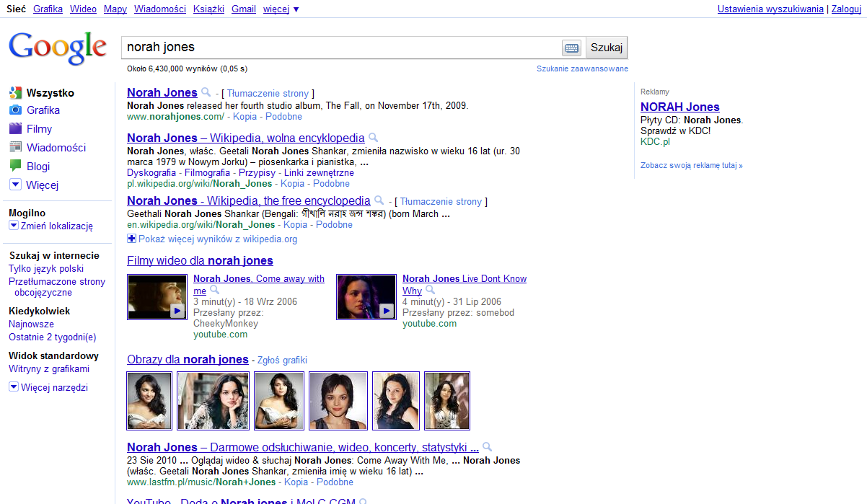Select Ostatnie 2 tygodni(e) filter

click(x=52, y=337)
